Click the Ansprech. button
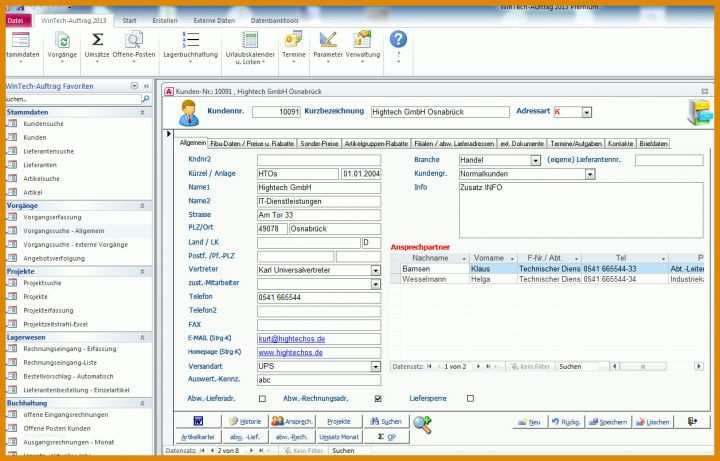This screenshot has height=461, width=720. tap(292, 421)
